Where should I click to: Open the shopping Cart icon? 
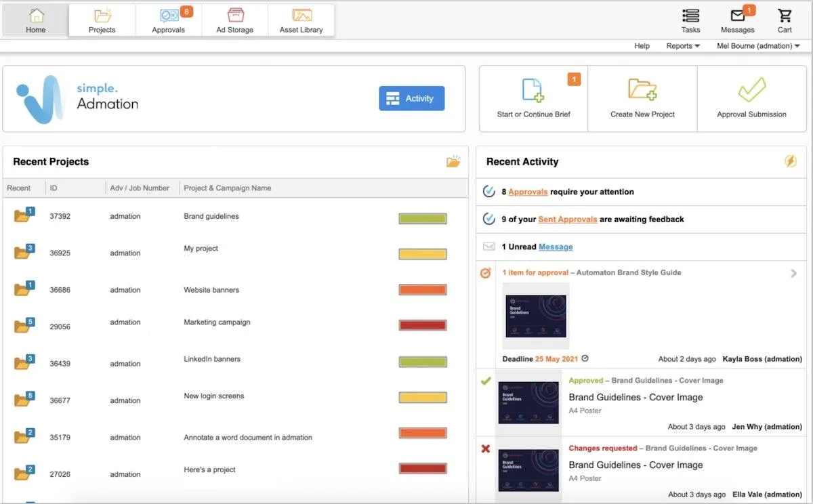[x=785, y=16]
